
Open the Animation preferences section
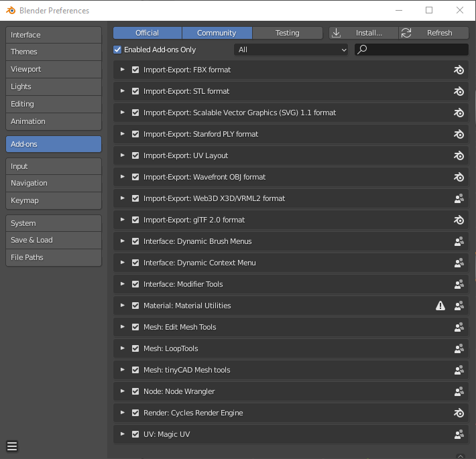point(54,121)
